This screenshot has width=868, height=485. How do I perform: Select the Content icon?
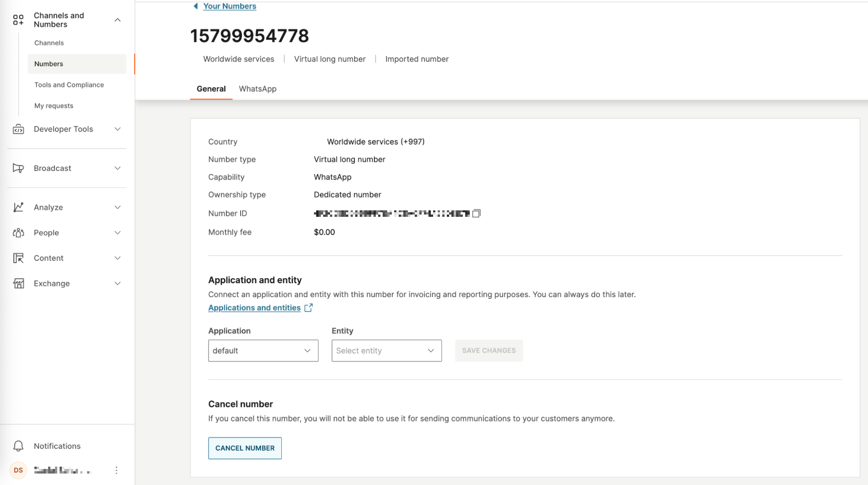pyautogui.click(x=18, y=258)
